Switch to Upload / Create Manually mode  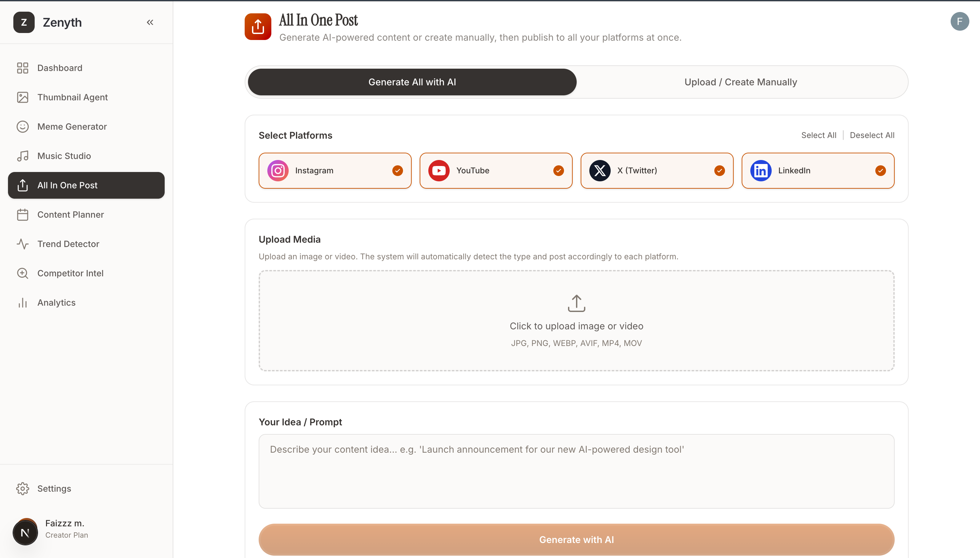pyautogui.click(x=740, y=82)
